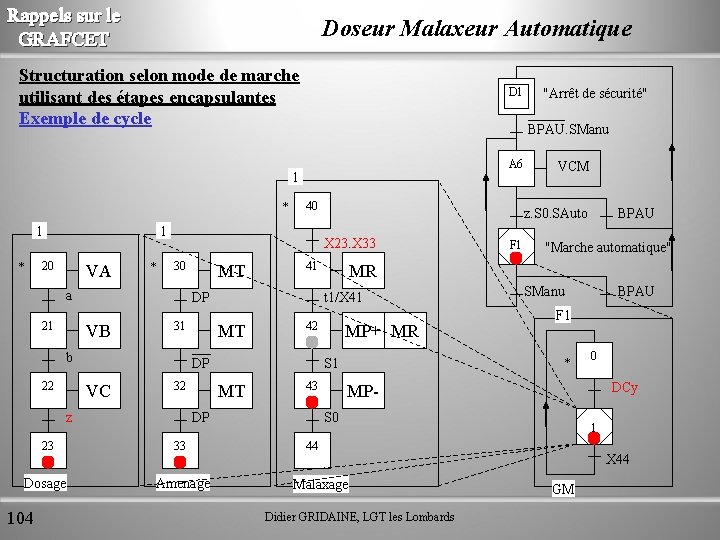720x540 pixels.
Task: Click initial step 40 in Malaxage
Action: coord(312,210)
